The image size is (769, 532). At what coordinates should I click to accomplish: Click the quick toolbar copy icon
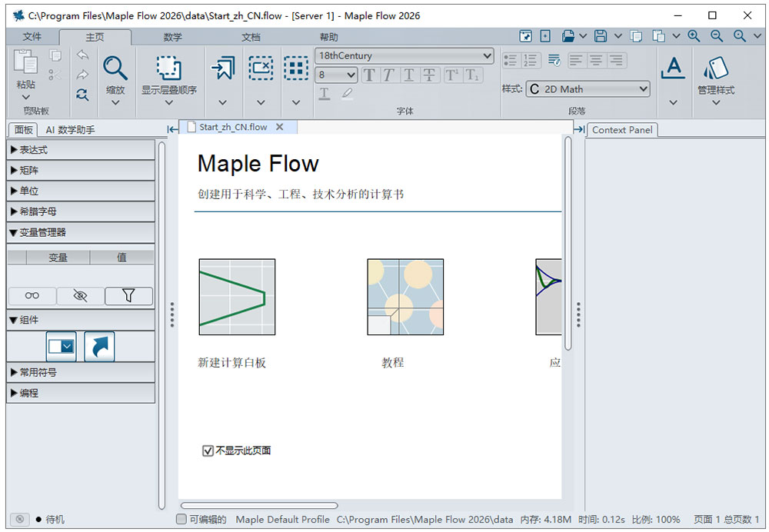636,36
